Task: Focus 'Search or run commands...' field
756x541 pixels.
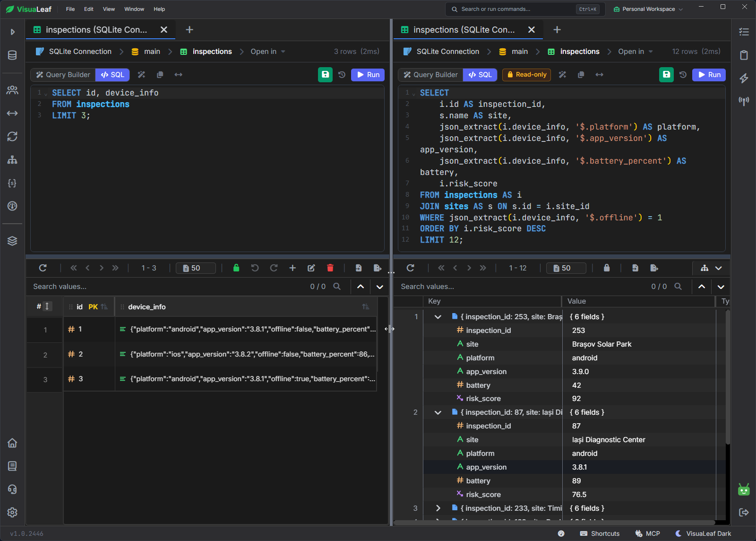Action: coord(525,9)
